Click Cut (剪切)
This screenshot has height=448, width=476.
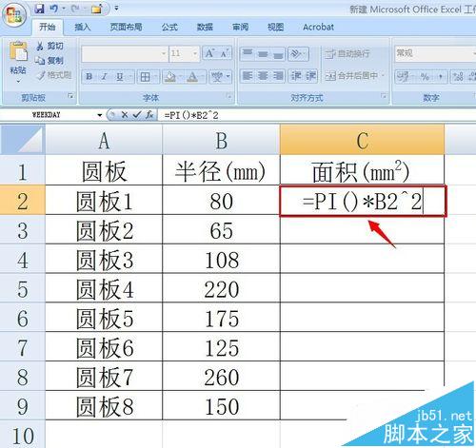coord(50,46)
